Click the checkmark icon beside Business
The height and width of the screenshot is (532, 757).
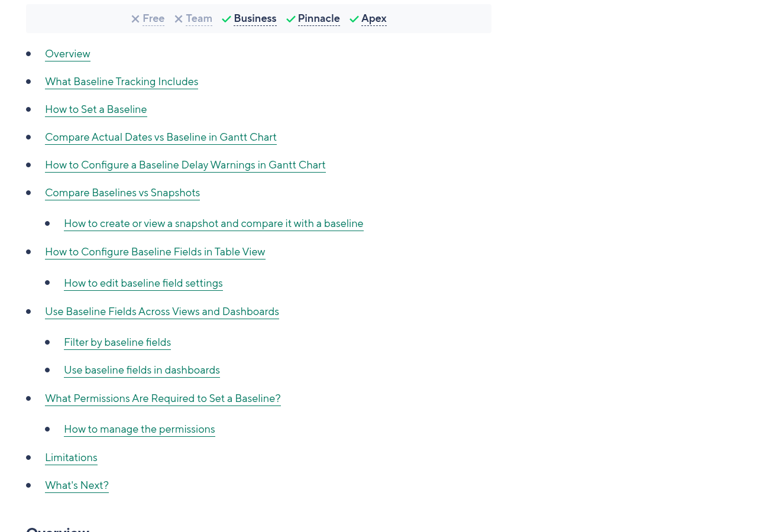pos(227,20)
